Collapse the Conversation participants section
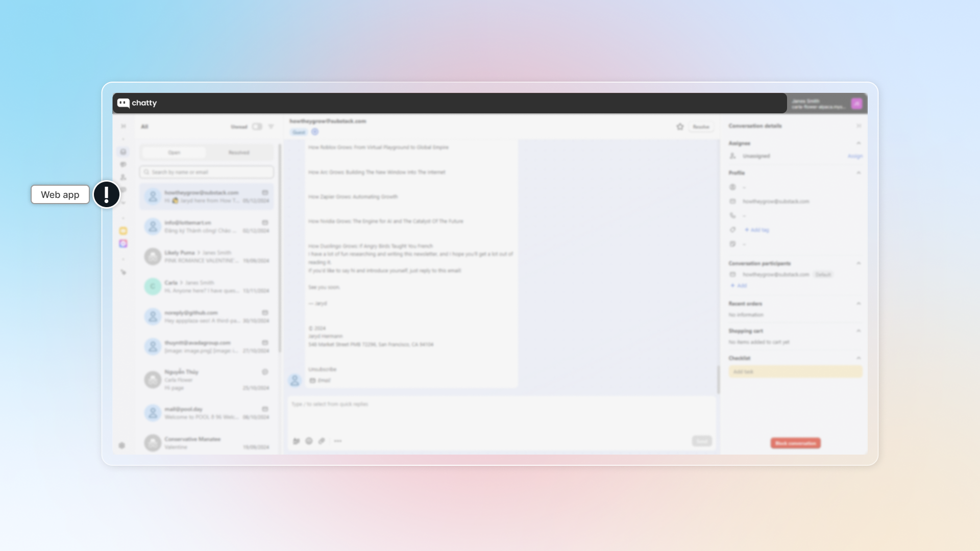 coord(859,263)
